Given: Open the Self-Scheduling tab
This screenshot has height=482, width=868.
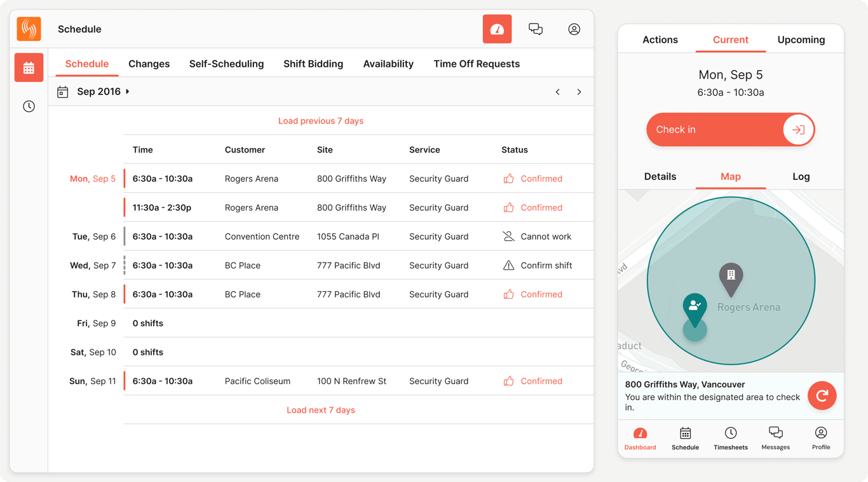Looking at the screenshot, I should pyautogui.click(x=226, y=64).
